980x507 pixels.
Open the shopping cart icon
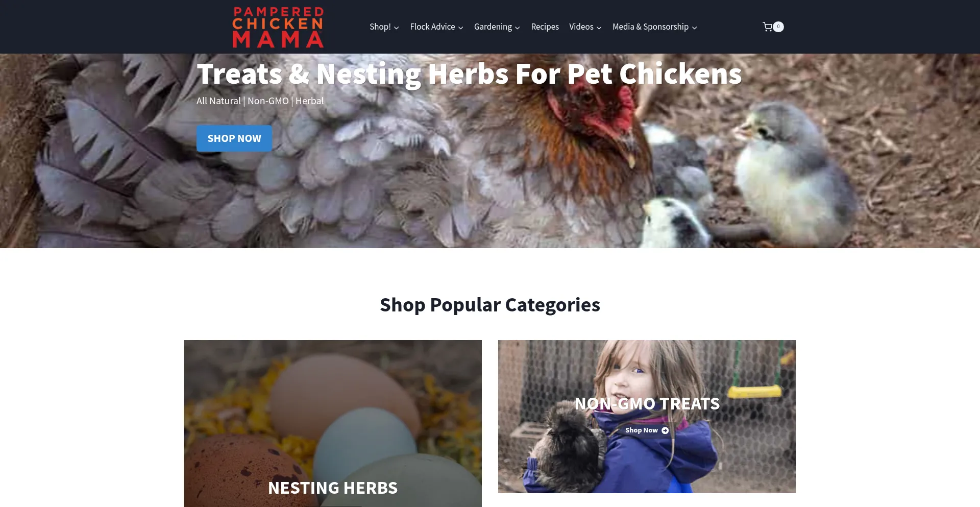(767, 27)
